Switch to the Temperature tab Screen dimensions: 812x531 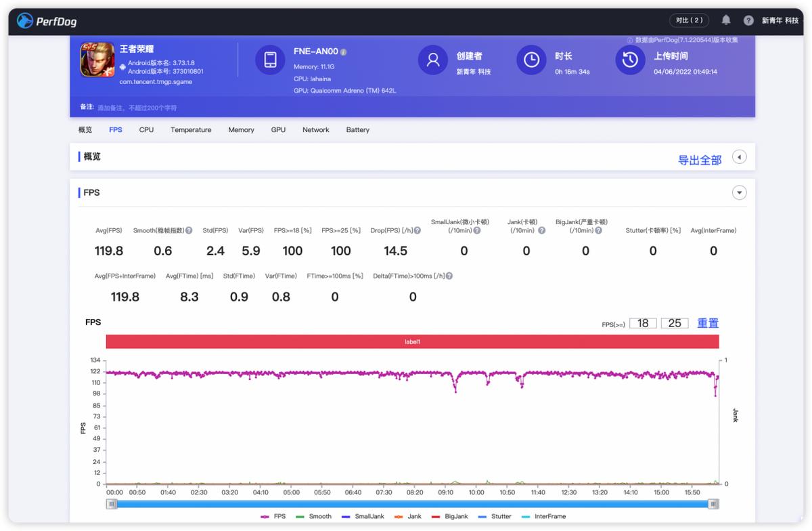pos(191,130)
